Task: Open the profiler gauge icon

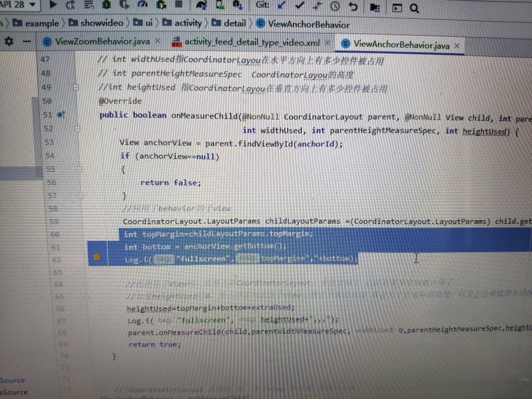Action: click(x=142, y=5)
